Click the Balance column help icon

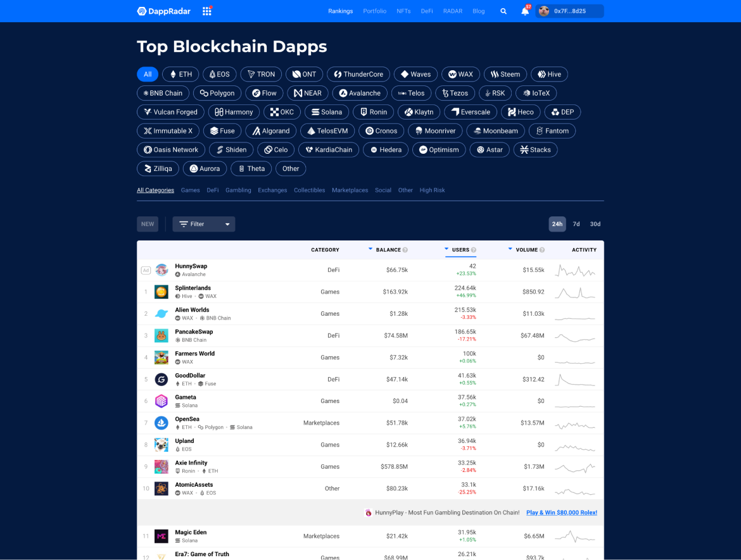coord(405,250)
